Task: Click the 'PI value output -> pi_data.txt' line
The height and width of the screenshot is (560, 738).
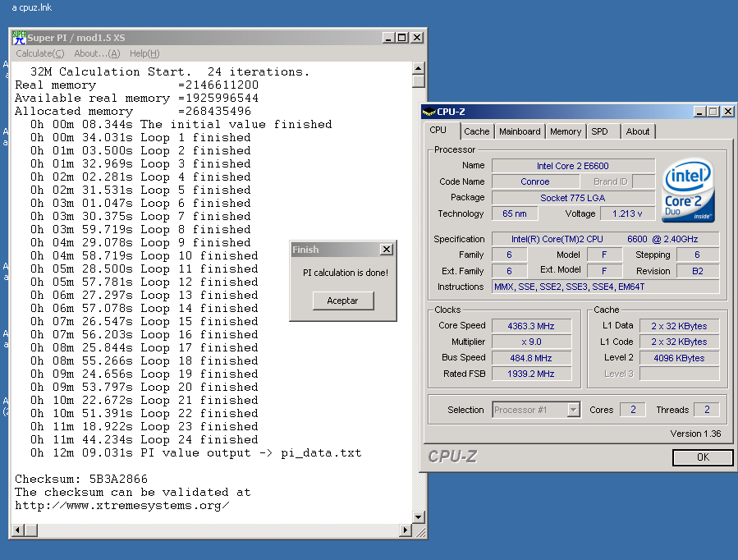Action: [196, 452]
